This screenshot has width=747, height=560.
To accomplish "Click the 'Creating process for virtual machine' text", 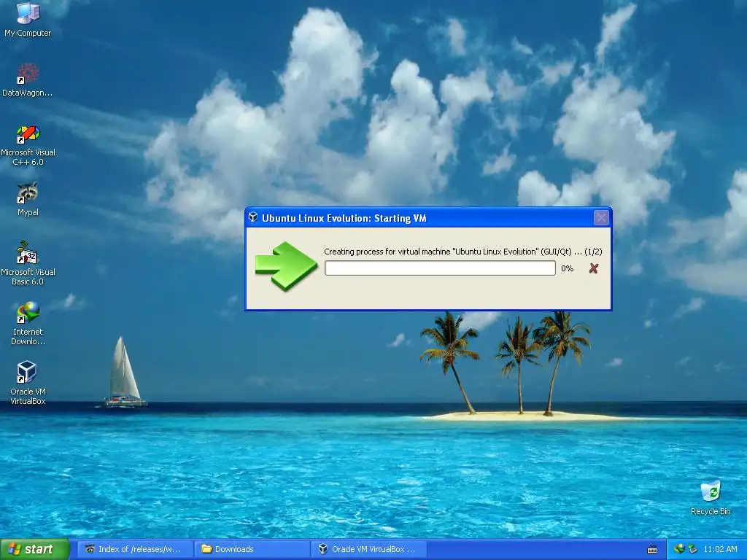I will click(x=462, y=252).
